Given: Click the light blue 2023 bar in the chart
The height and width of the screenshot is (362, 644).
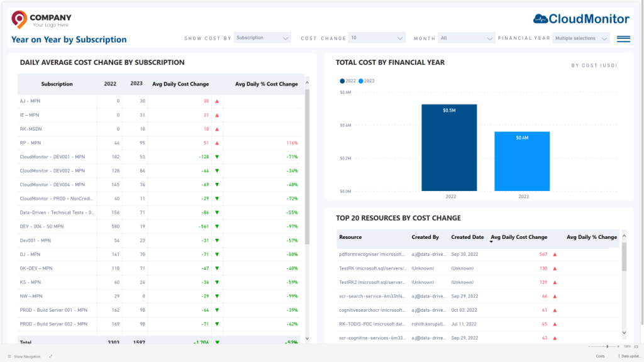Looking at the screenshot, I should [522, 162].
